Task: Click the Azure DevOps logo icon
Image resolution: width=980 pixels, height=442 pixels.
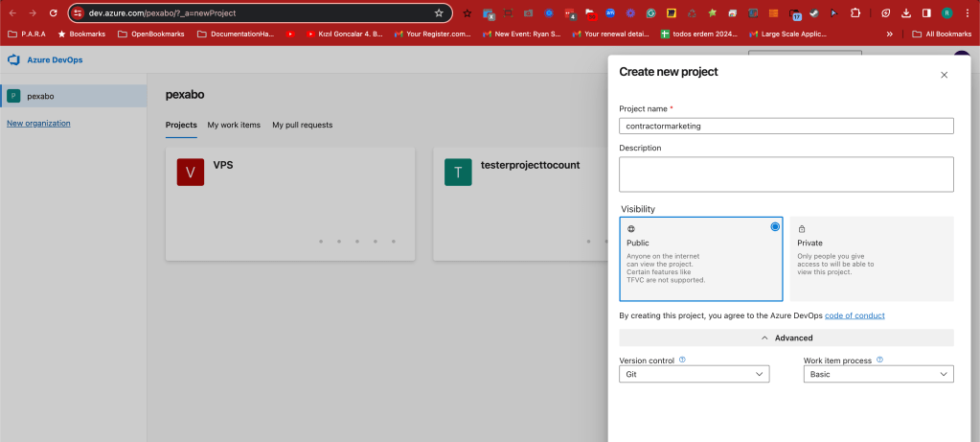Action: pos(13,60)
